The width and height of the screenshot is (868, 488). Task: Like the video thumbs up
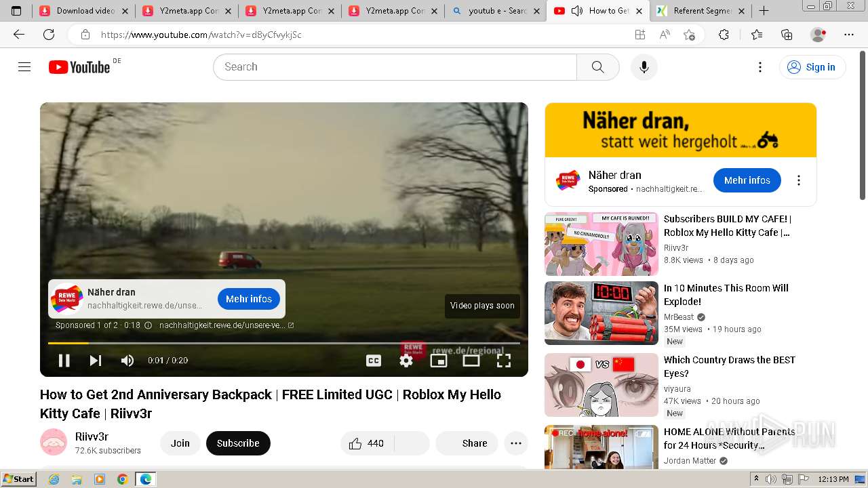click(x=366, y=443)
